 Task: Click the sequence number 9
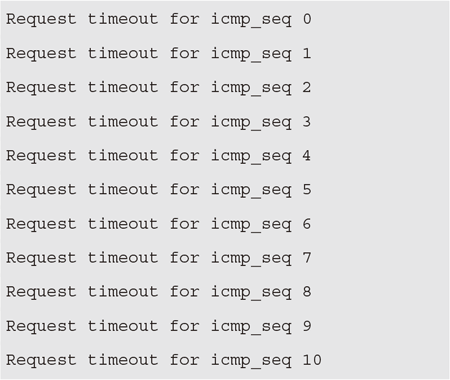click(x=307, y=326)
